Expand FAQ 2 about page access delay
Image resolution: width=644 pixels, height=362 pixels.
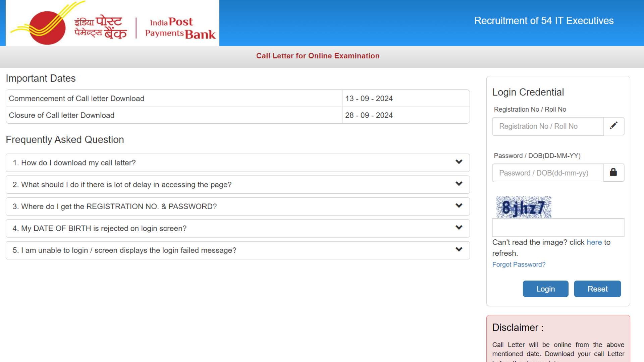[x=238, y=184]
